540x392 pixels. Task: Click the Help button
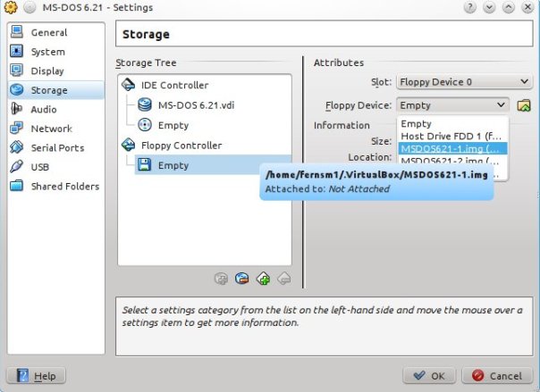click(x=36, y=376)
